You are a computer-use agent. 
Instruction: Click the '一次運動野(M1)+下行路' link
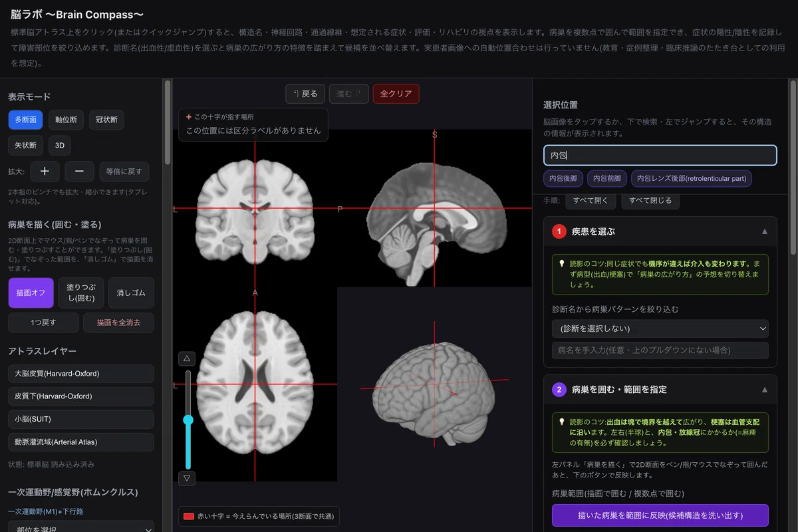coord(46,511)
